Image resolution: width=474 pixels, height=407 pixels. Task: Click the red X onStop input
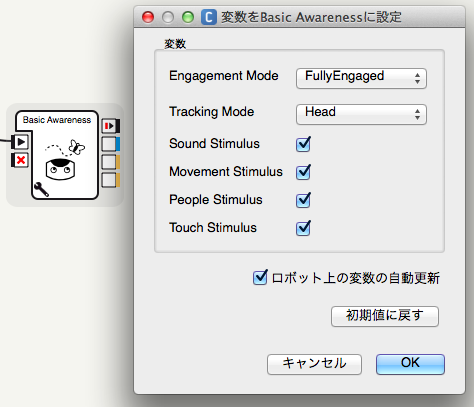tap(20, 160)
